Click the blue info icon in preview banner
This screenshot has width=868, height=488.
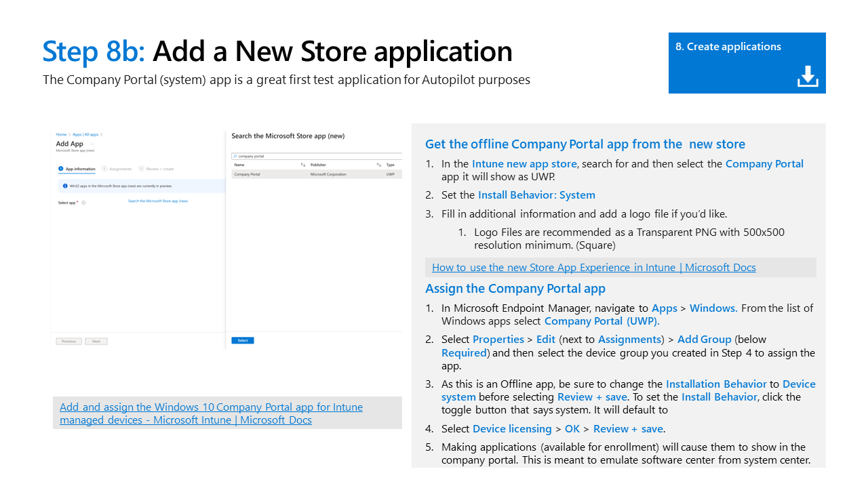[65, 186]
